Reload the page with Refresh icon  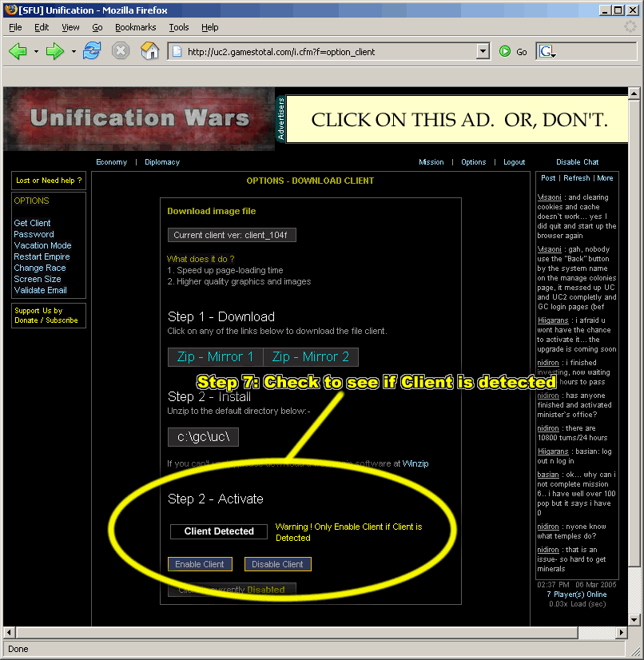(92, 51)
